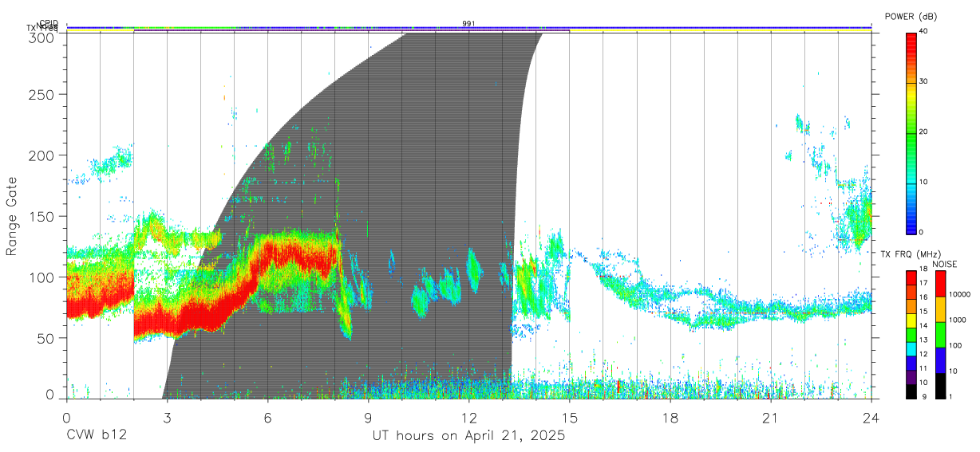This screenshot has height=452, width=980.
Task: Click the 12 tick on UT hours axis
Action: coord(469,417)
